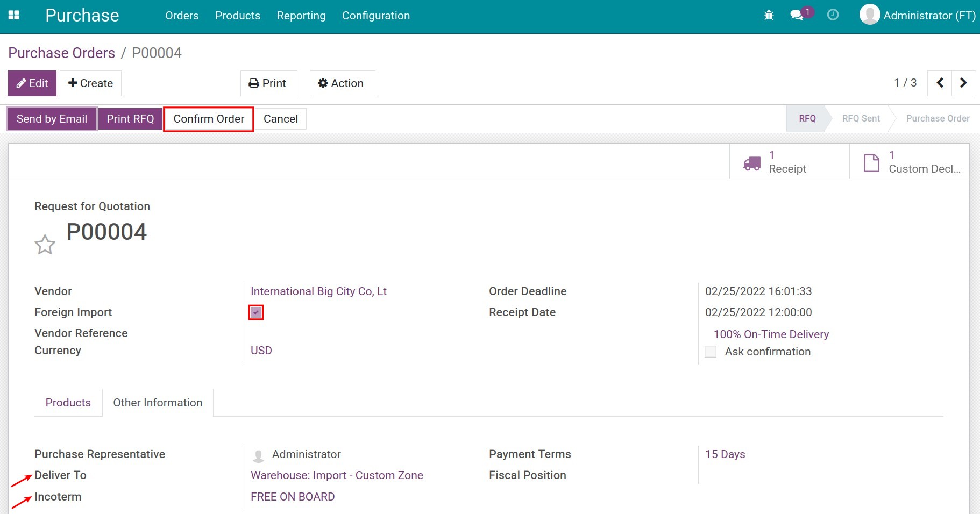
Task: Click Send by Email button
Action: (52, 119)
